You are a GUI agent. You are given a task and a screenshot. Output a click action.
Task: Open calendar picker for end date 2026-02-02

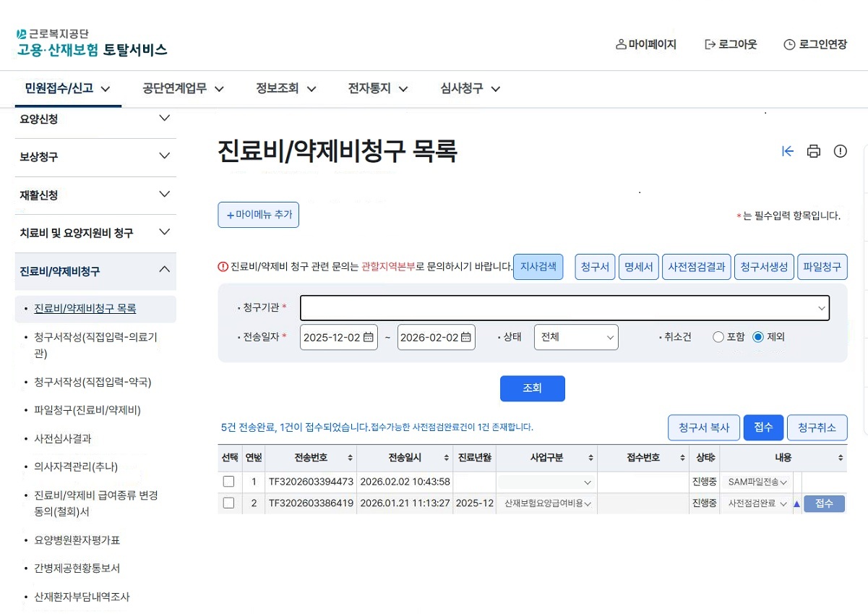465,337
